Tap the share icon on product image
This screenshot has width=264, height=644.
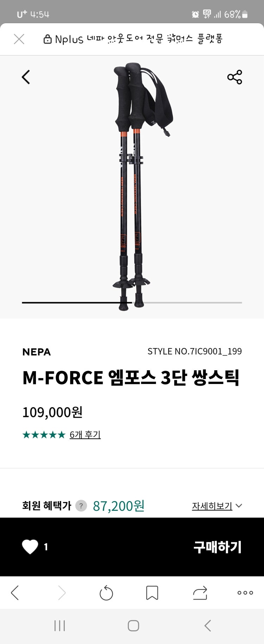tap(234, 77)
